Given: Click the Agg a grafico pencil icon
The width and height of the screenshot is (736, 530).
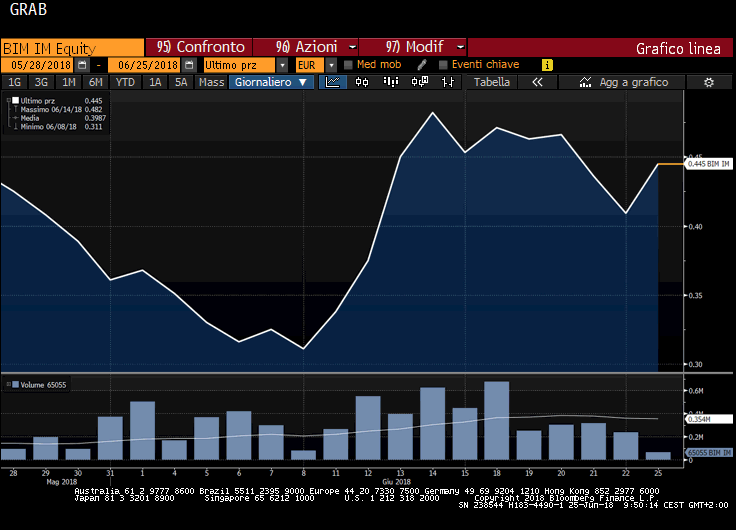Looking at the screenshot, I should (585, 82).
